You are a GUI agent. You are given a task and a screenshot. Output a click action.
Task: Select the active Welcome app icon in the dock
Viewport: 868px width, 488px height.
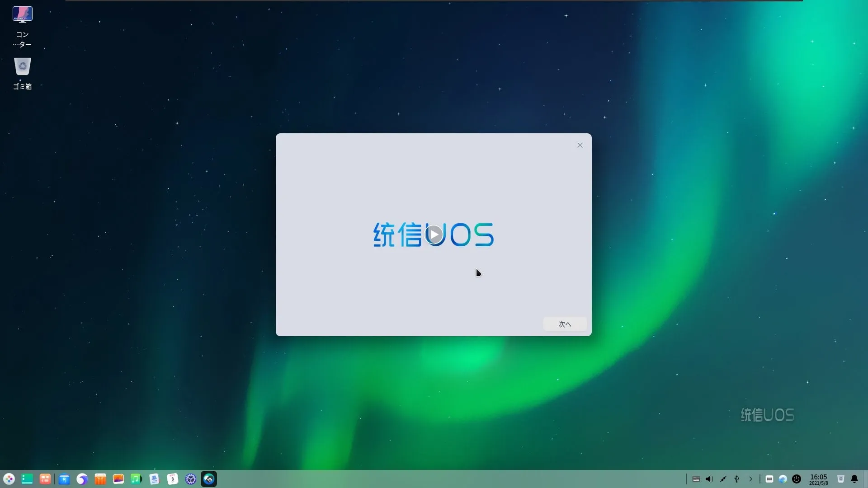pos(208,479)
